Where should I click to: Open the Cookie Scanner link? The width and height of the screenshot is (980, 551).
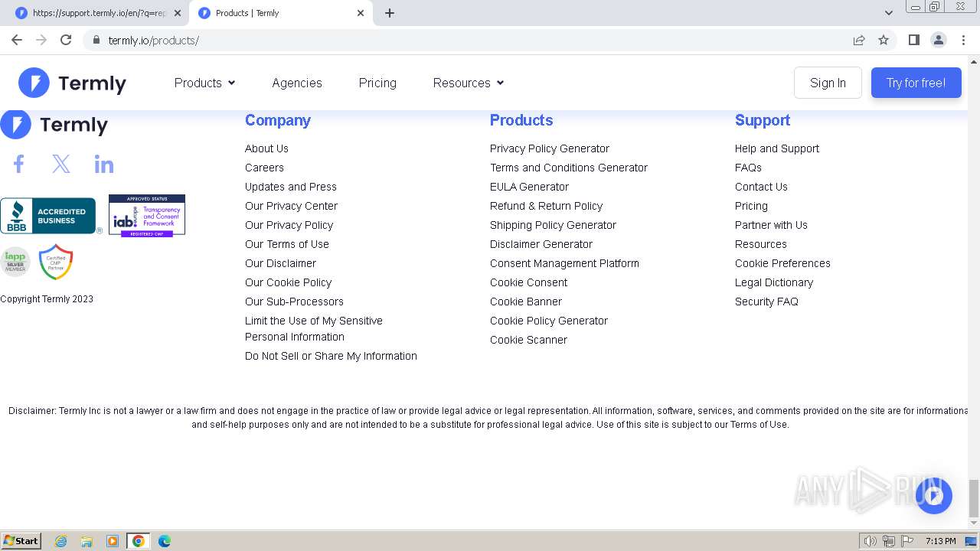[x=528, y=340]
